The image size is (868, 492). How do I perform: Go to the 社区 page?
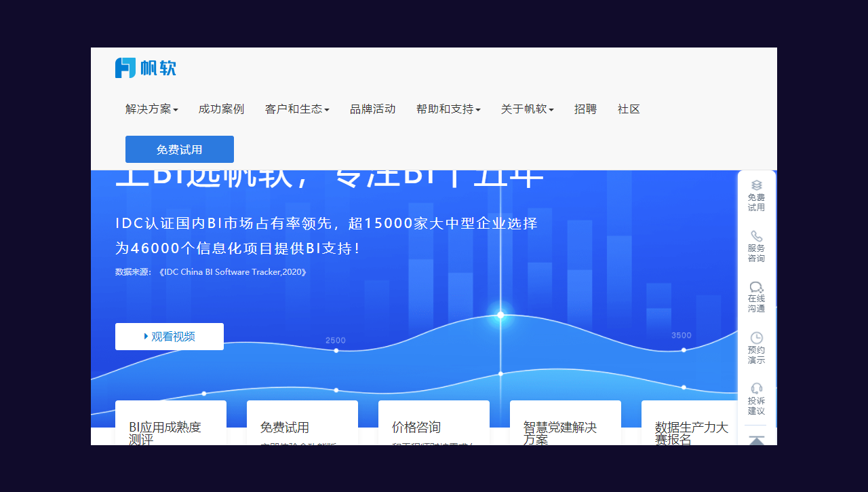tap(629, 109)
